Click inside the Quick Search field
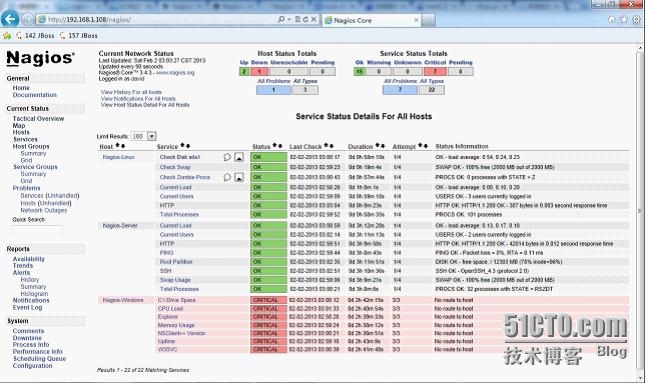646x384 pixels. tap(37, 230)
